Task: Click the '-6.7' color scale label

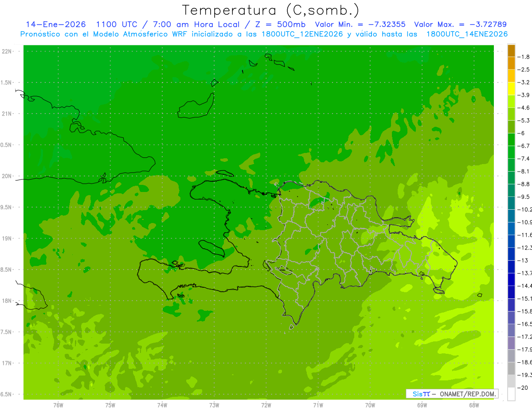Action: coord(524,146)
